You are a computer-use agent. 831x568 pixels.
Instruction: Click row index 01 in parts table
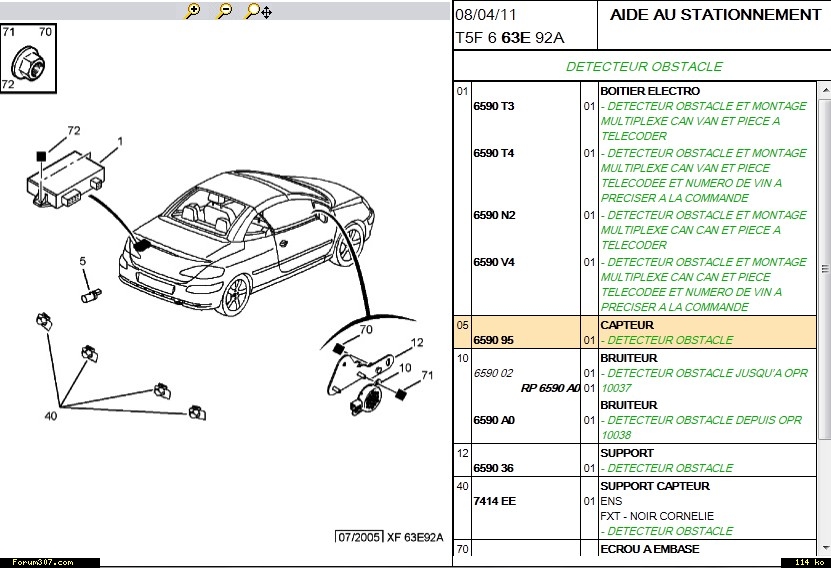coord(462,91)
